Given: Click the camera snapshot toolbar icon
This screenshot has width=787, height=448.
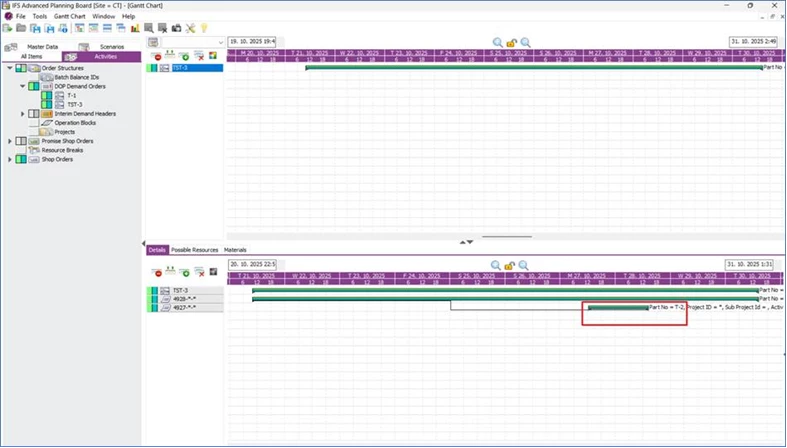Looking at the screenshot, I should point(177,28).
